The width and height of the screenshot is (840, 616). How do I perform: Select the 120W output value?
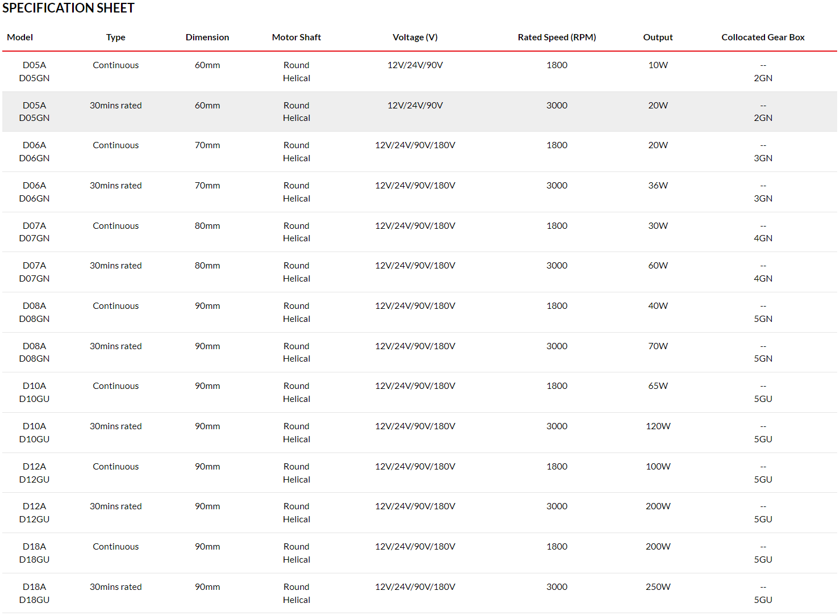[658, 426]
